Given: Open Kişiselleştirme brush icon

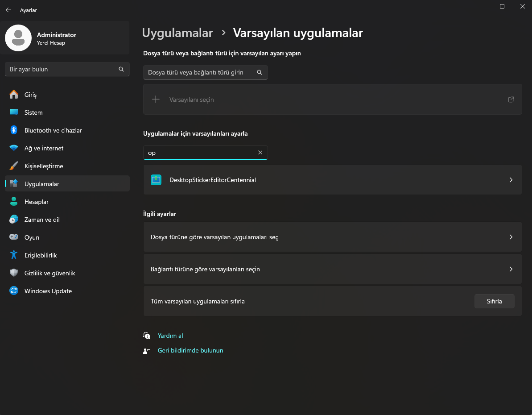Looking at the screenshot, I should (14, 166).
